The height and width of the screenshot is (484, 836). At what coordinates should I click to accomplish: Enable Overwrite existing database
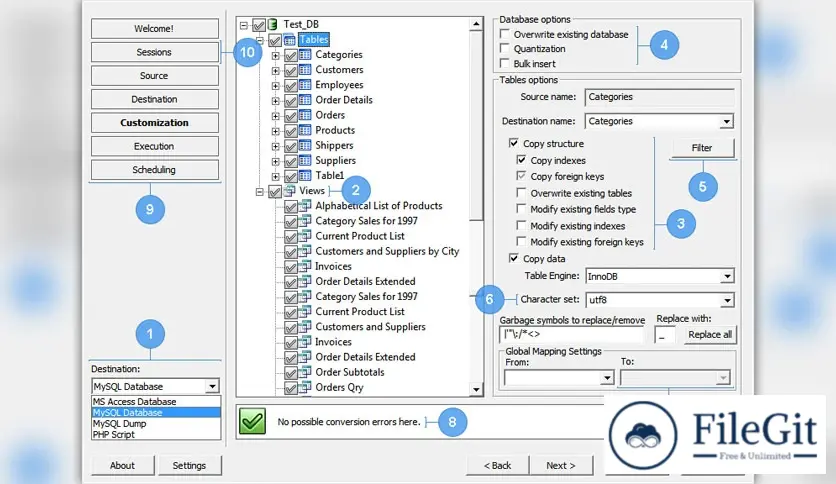tap(504, 34)
